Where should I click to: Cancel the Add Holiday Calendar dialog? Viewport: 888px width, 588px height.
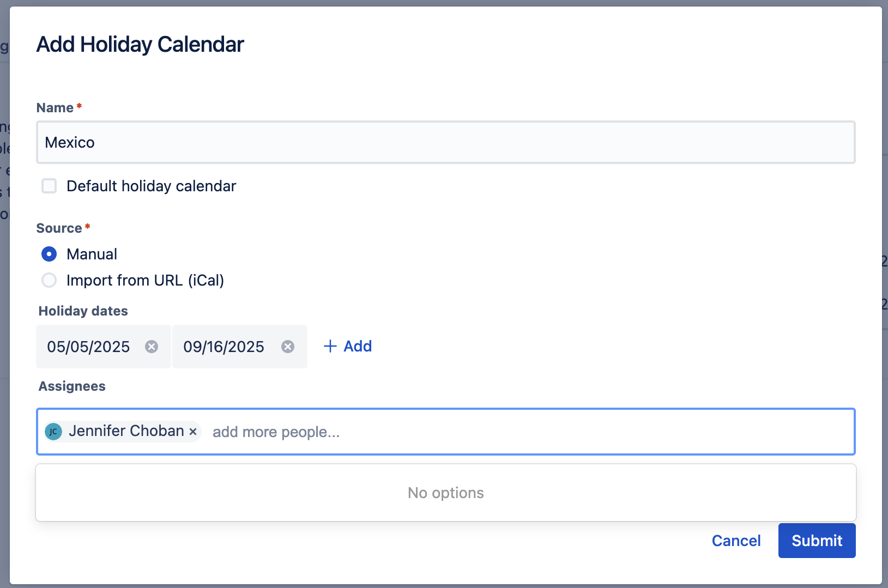[x=736, y=541]
